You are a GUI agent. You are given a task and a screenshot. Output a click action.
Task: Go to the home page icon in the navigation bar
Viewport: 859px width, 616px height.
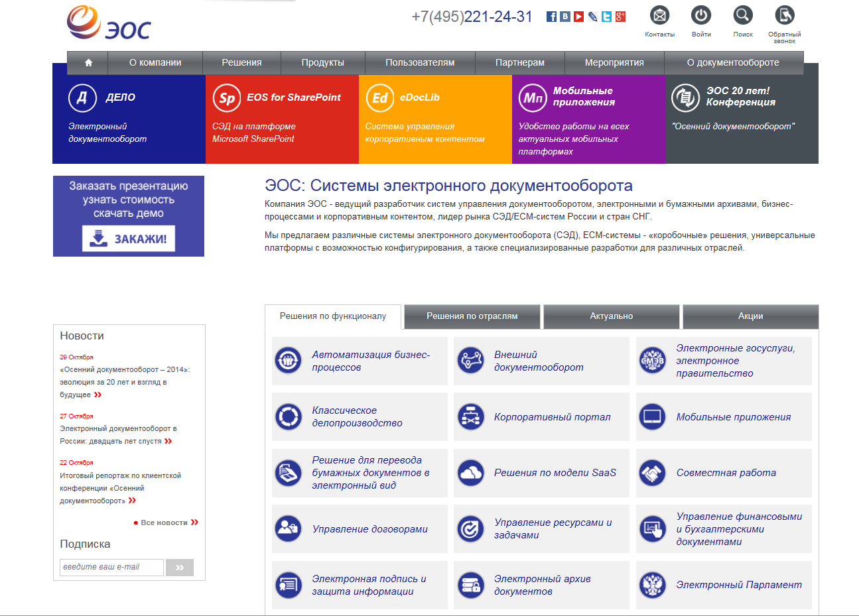click(88, 63)
